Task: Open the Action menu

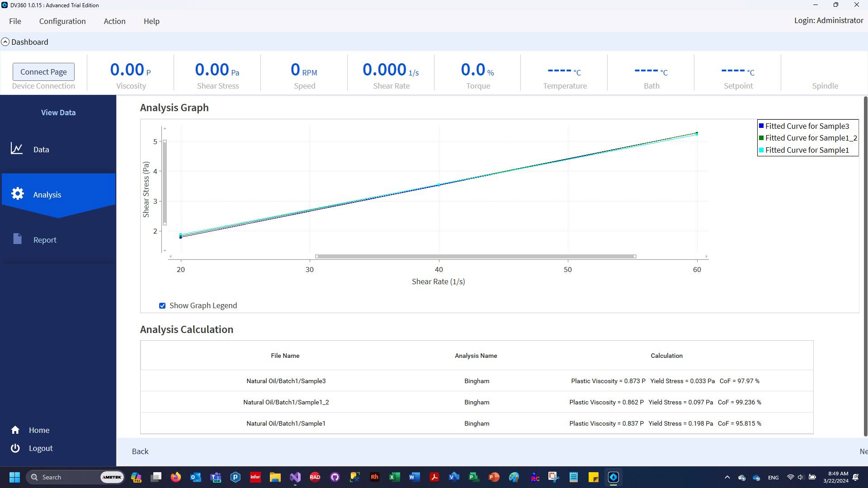Action: click(x=114, y=21)
